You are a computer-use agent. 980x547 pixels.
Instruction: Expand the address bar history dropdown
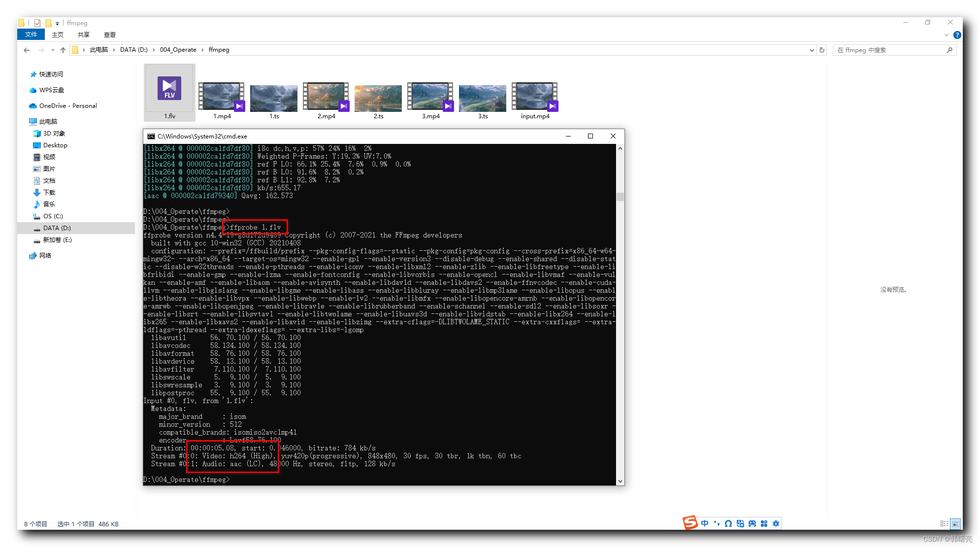click(x=812, y=50)
